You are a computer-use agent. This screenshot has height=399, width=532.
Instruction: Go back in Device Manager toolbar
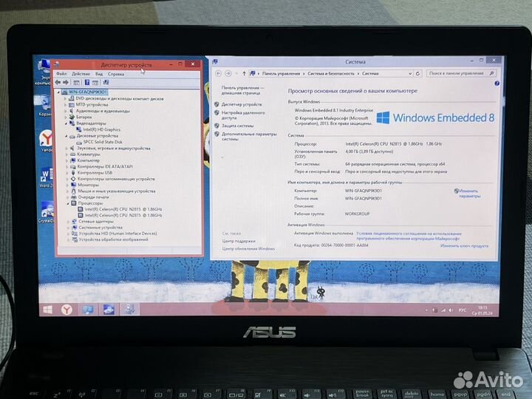click(58, 83)
